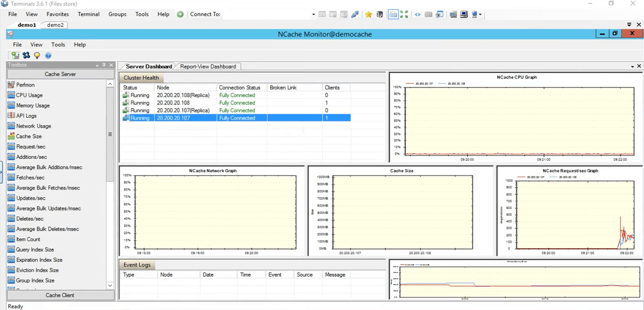The height and width of the screenshot is (310, 644).
Task: Click the server tower icon beside the star
Action: tap(379, 15)
